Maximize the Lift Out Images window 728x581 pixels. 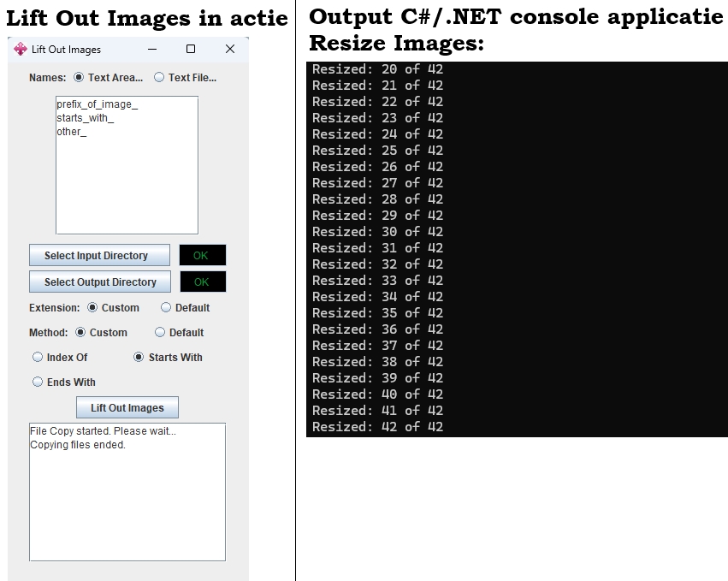(x=191, y=50)
